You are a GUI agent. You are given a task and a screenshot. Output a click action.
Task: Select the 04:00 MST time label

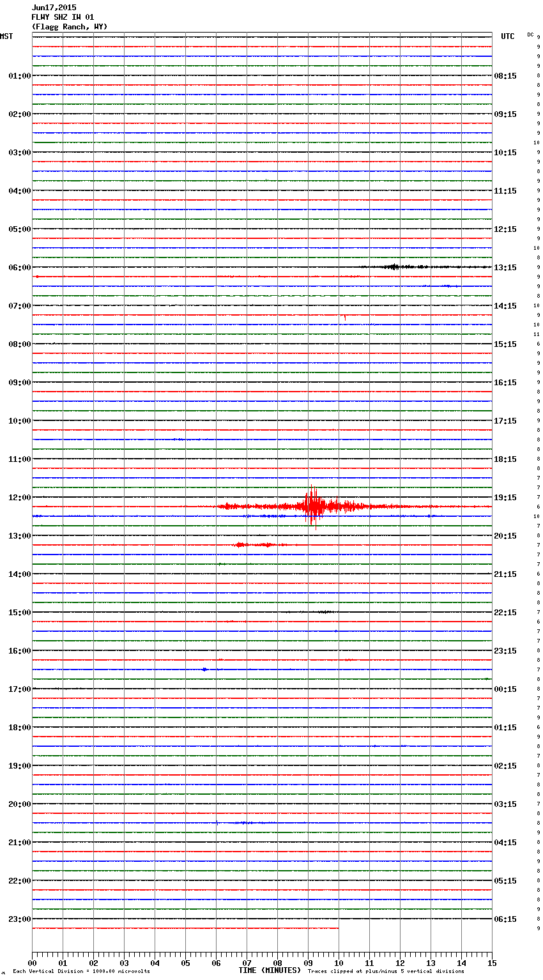click(x=20, y=191)
